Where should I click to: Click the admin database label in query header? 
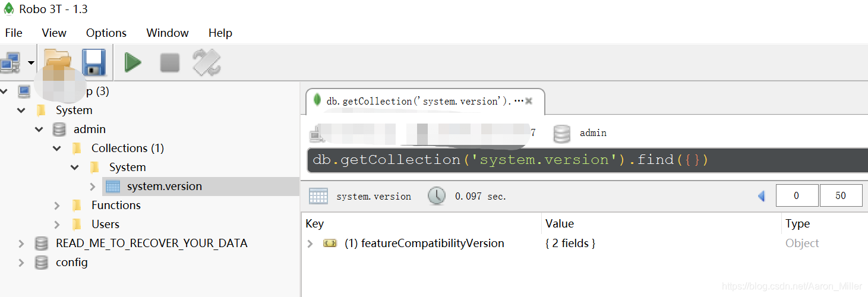593,133
